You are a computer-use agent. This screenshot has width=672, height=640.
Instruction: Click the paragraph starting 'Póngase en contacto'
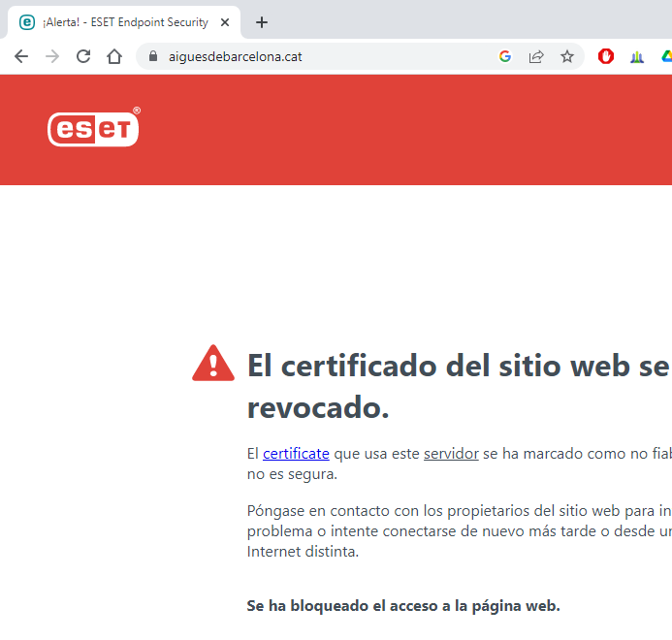pyautogui.click(x=460, y=531)
